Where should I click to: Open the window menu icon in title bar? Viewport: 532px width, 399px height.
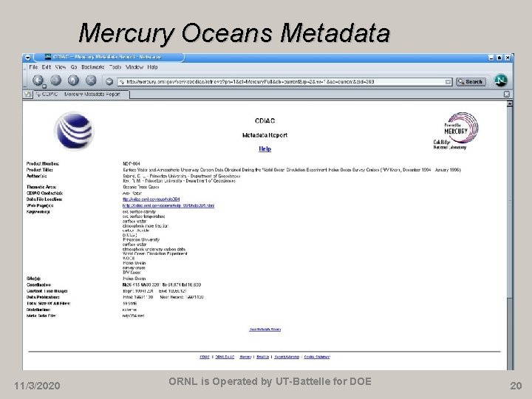pyautogui.click(x=28, y=58)
